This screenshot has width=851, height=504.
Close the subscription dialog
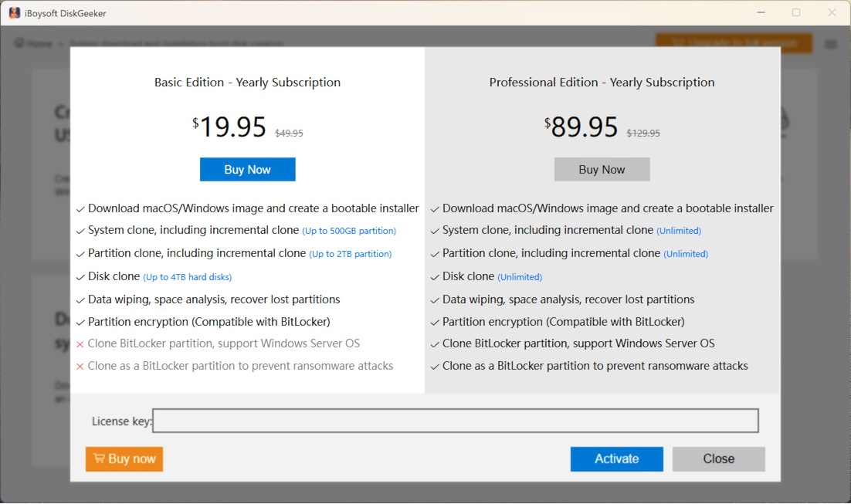(718, 458)
